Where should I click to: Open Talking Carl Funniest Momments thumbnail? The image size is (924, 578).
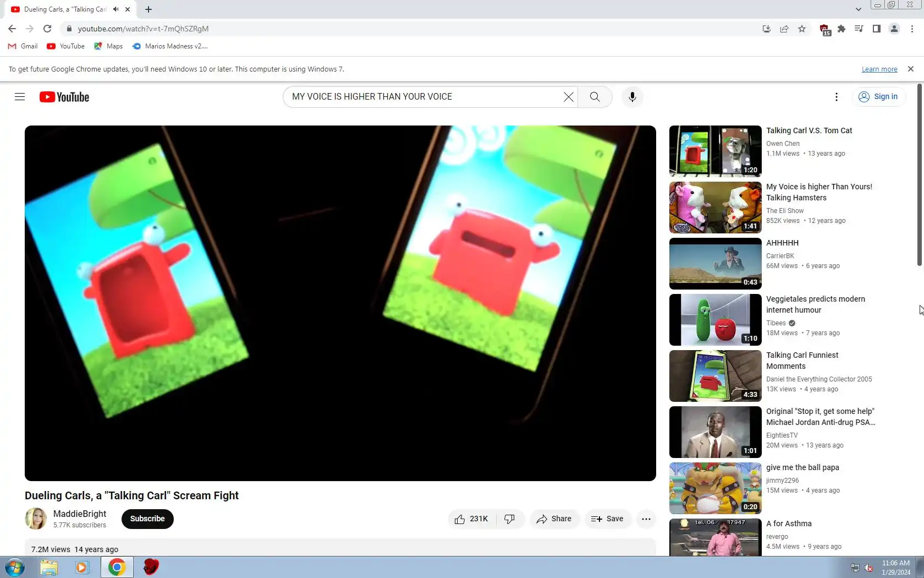point(716,376)
